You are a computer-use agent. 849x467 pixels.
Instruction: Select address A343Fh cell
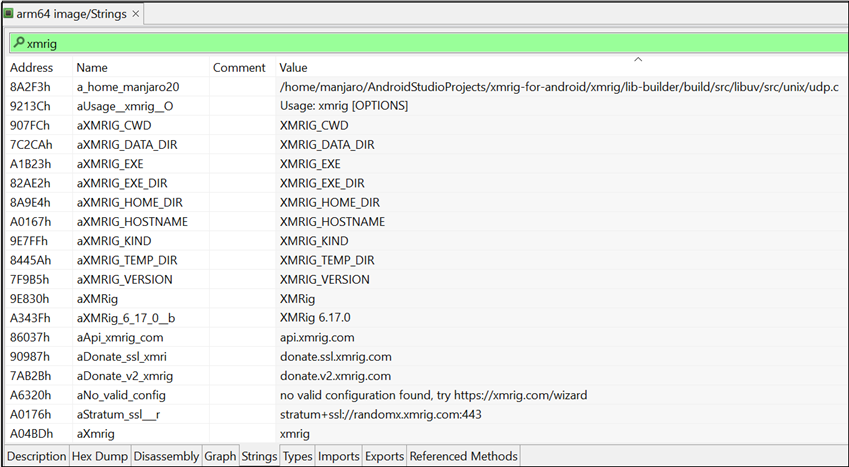30,318
